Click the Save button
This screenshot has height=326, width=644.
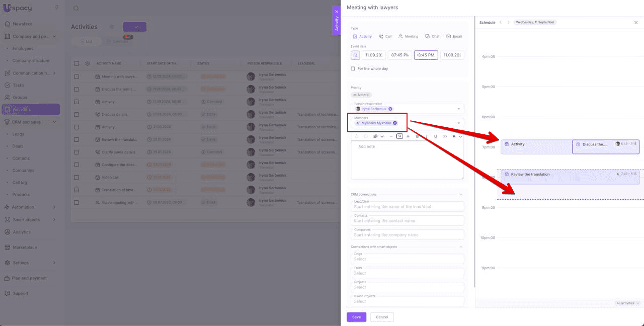click(356, 317)
